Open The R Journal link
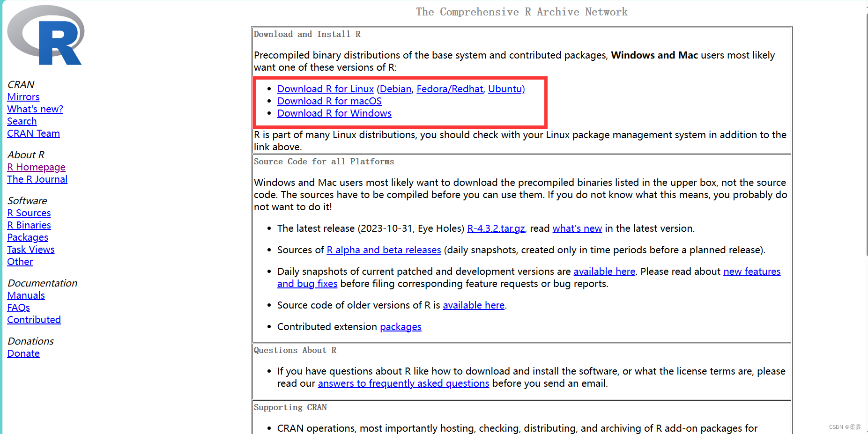Screen dimensions: 868x434 (37, 179)
